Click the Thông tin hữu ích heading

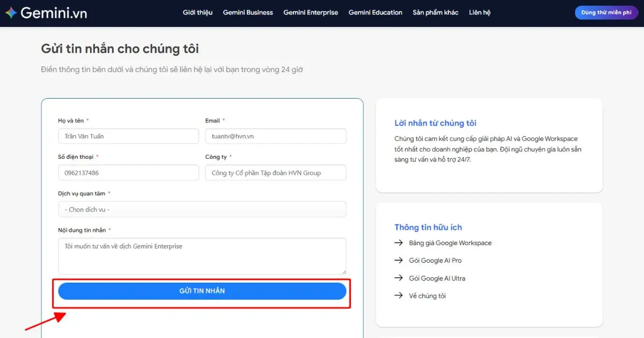pos(428,227)
